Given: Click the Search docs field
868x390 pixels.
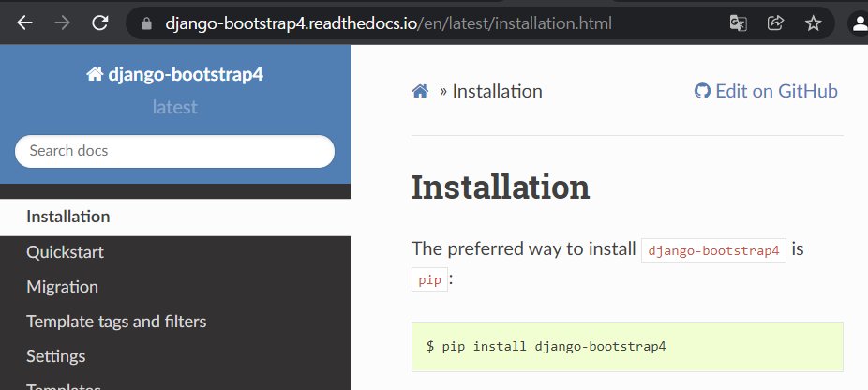Looking at the screenshot, I should (x=175, y=151).
